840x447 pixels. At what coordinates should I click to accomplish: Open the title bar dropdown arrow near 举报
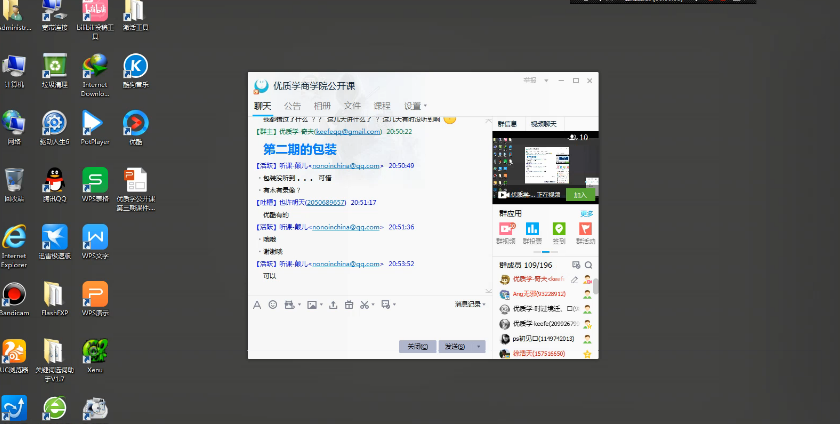tap(546, 80)
